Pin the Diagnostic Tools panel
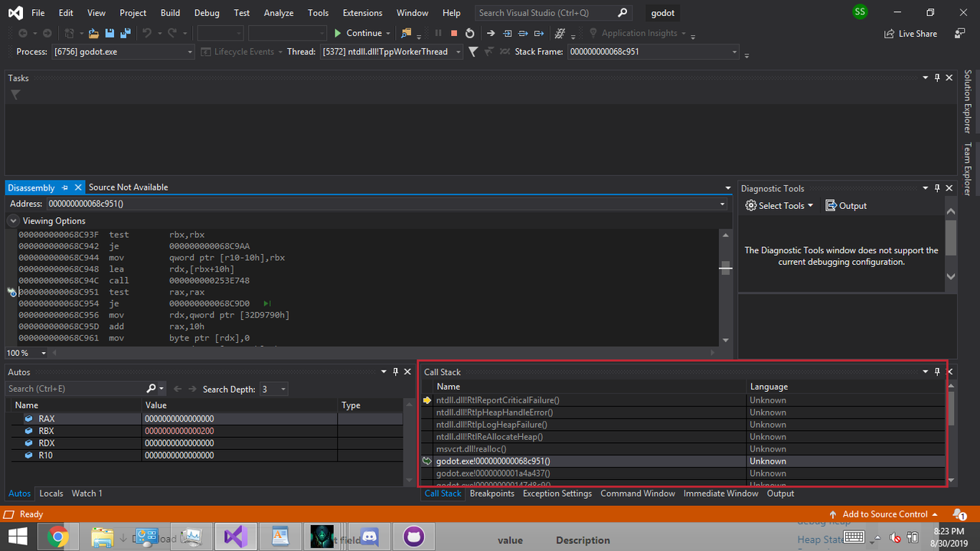Screen dimensions: 980x551 pyautogui.click(x=937, y=188)
